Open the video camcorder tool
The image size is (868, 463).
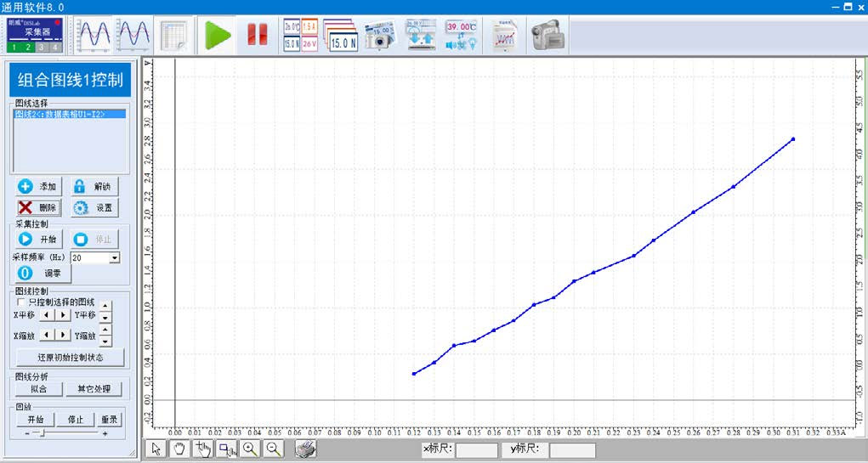click(547, 36)
